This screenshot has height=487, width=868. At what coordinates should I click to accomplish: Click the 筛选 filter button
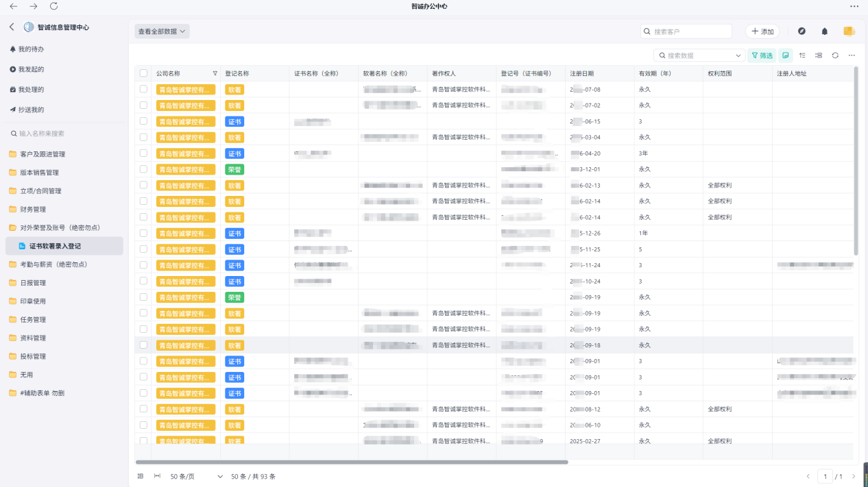[762, 55]
